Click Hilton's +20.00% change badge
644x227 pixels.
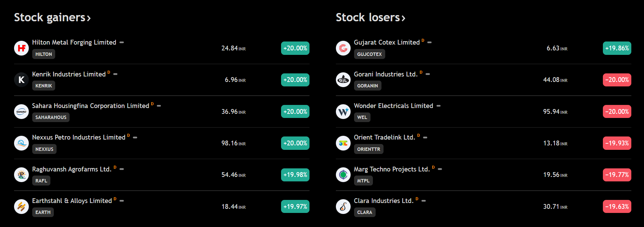295,48
